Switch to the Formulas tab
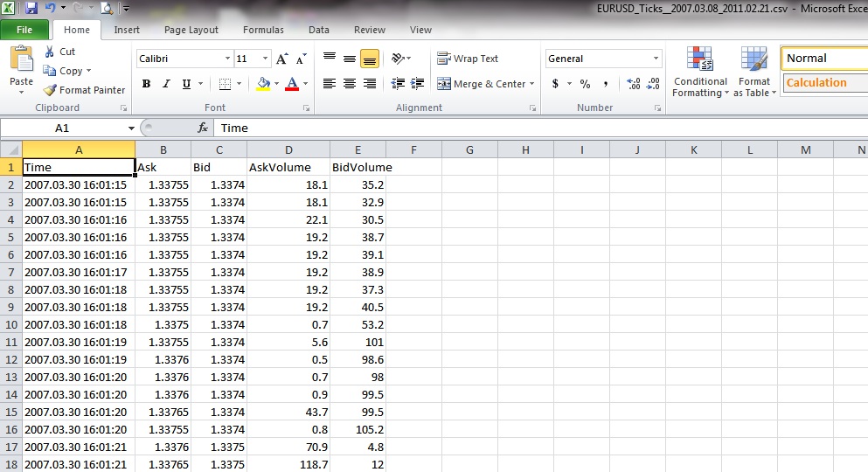Image resolution: width=868 pixels, height=472 pixels. coord(263,30)
